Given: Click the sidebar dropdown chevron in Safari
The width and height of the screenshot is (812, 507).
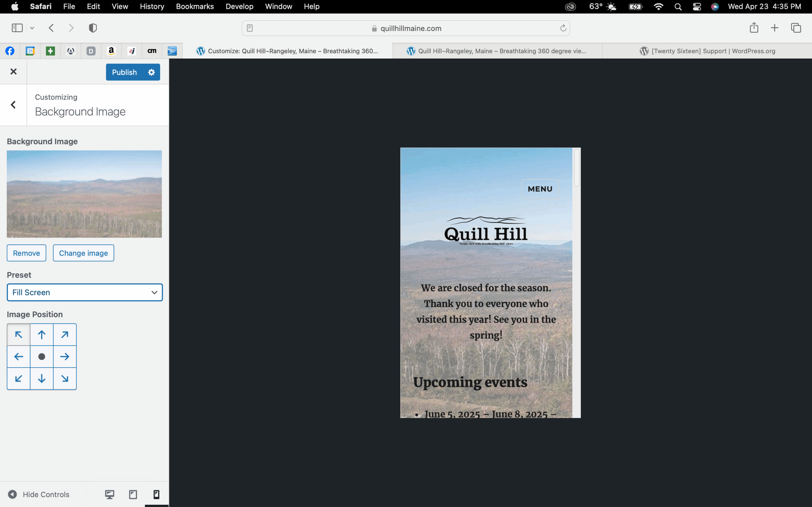Looking at the screenshot, I should pyautogui.click(x=32, y=28).
